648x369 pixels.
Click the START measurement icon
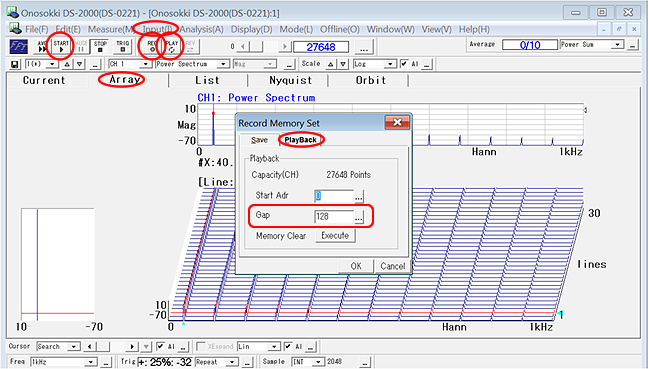coord(61,46)
